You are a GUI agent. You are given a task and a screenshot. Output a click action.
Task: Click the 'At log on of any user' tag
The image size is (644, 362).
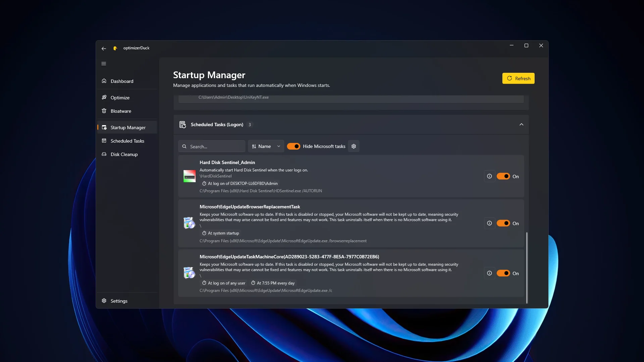pyautogui.click(x=224, y=283)
